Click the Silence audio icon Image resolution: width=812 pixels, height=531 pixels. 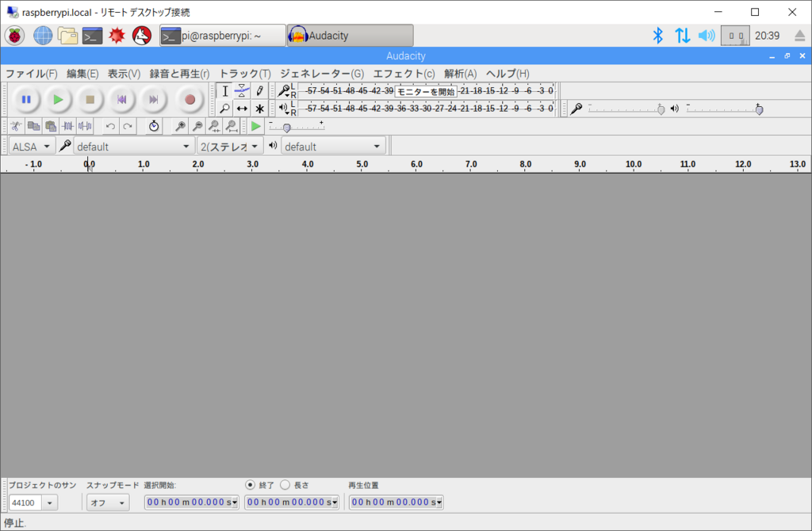click(85, 126)
